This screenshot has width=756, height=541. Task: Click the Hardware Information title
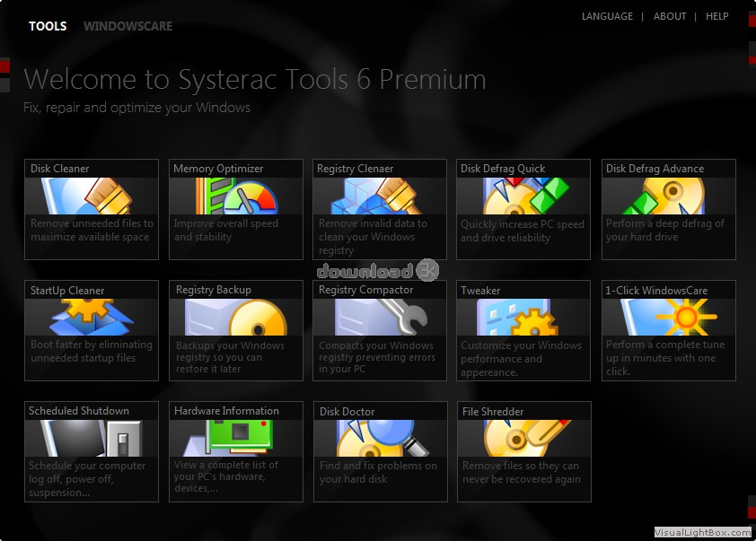click(x=226, y=411)
